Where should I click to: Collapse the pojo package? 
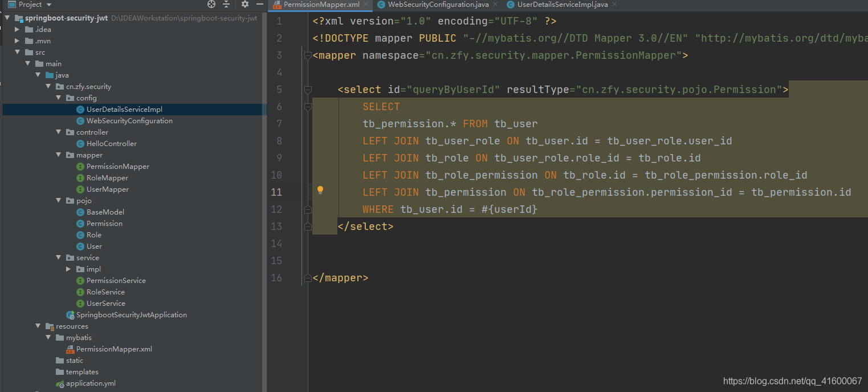click(x=59, y=200)
